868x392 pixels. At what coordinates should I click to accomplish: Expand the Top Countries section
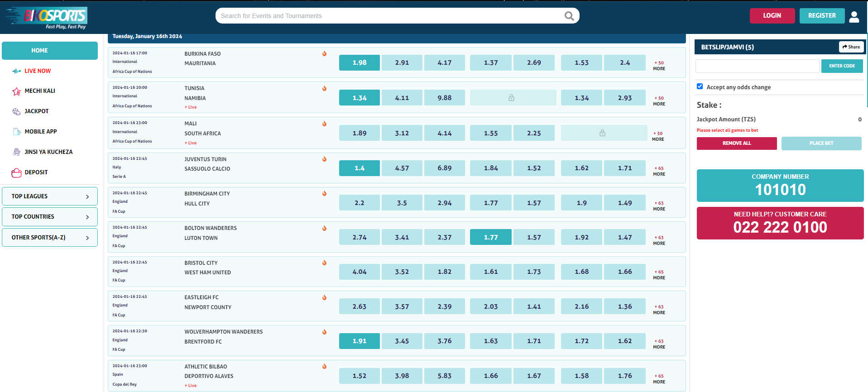pyautogui.click(x=50, y=217)
